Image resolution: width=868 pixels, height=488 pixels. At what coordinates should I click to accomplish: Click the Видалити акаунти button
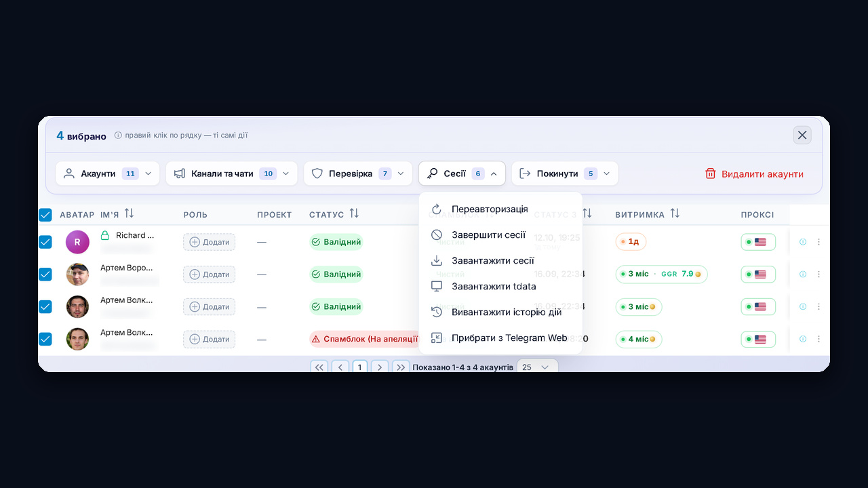coord(754,174)
